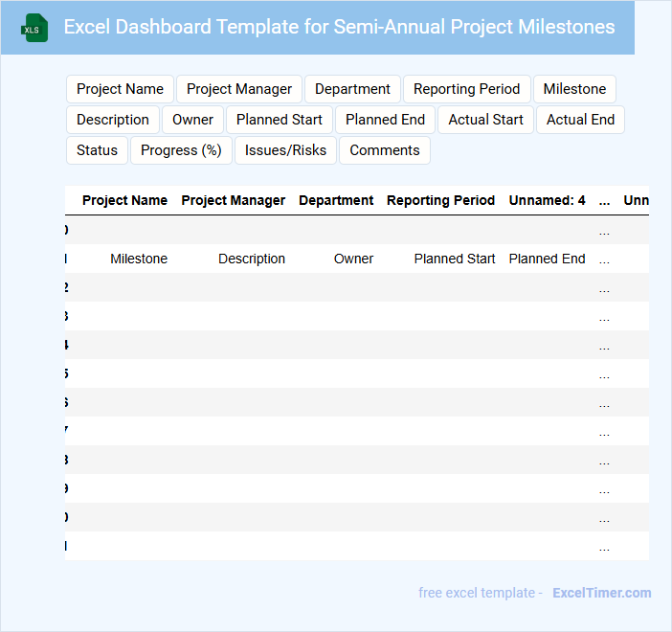Click the green XLS file icon
The height and width of the screenshot is (632, 672).
point(35,28)
